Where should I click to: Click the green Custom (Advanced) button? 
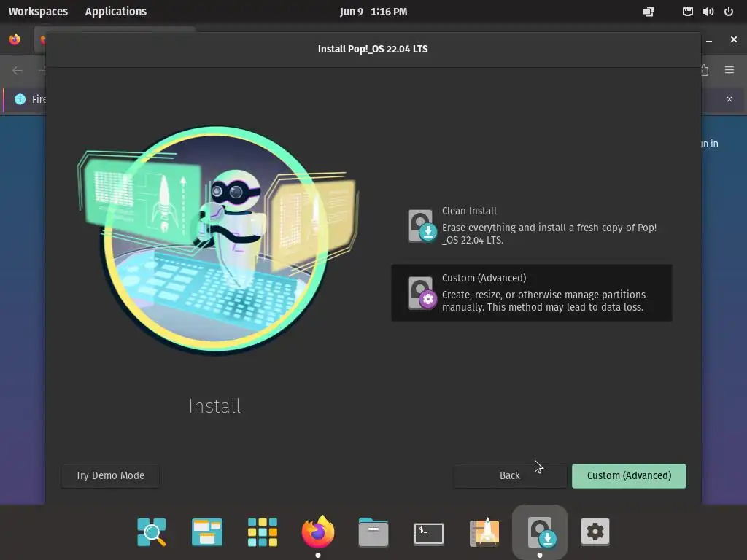point(629,475)
